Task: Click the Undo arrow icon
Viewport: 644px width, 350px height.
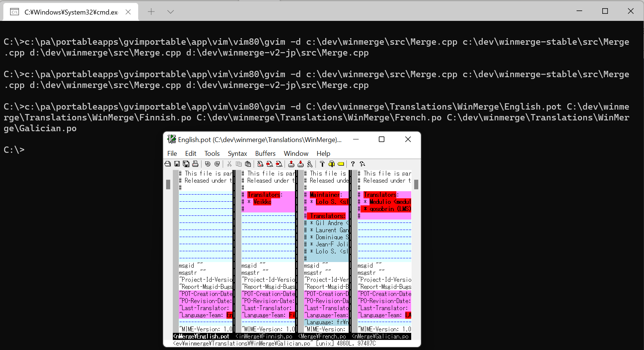Action: 208,164
